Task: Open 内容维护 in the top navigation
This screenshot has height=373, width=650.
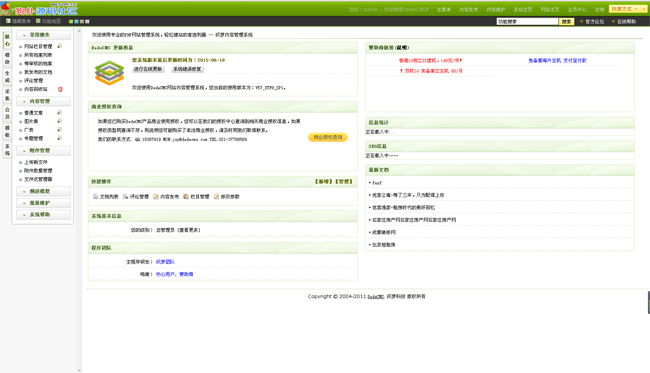Action: [495, 10]
